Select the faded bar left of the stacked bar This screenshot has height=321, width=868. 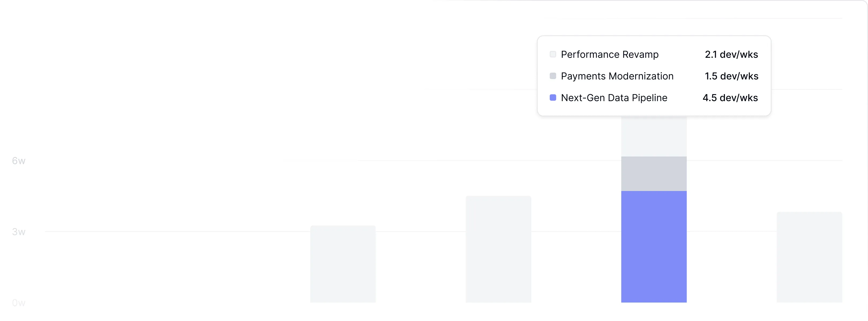tap(498, 249)
